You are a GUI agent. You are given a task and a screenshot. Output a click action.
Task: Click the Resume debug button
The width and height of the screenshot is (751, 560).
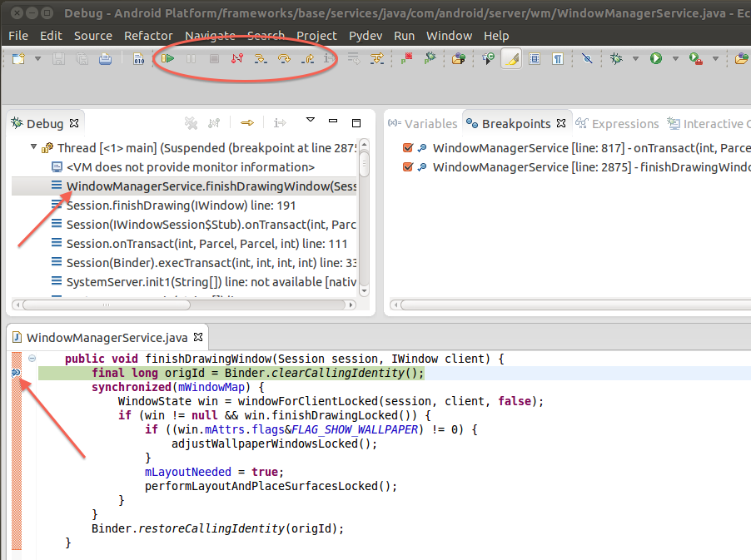[167, 58]
